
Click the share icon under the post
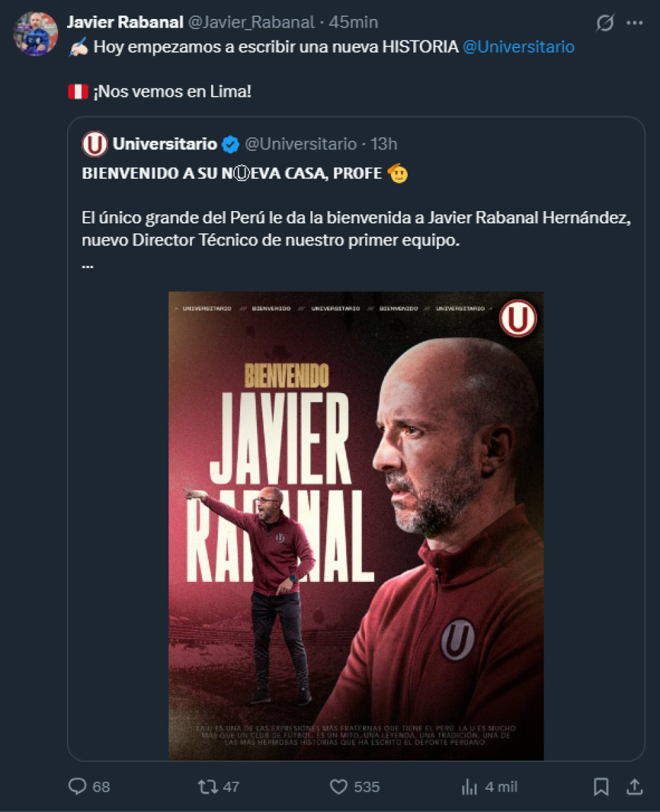pos(634,786)
